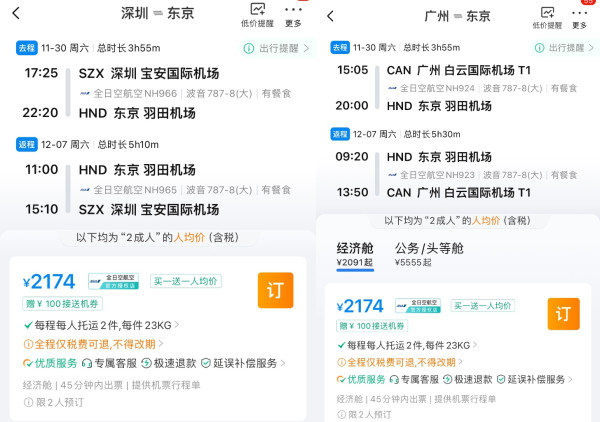Tap 延误补偿服务 shield icon on Shenzhen fare
This screenshot has width=600, height=422.
pyautogui.click(x=206, y=363)
